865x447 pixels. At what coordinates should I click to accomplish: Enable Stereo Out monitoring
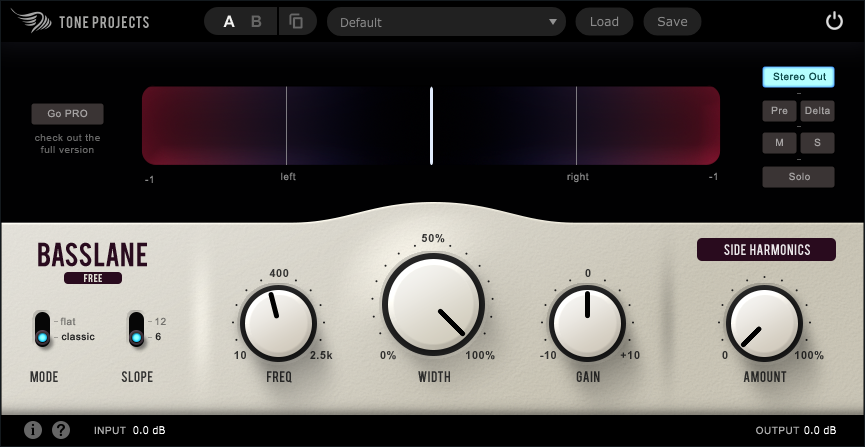[x=798, y=76]
